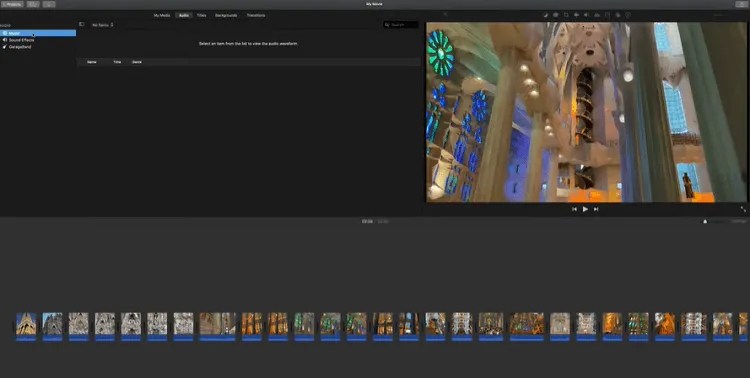
Task: Skip to previous clip in viewer
Action: pyautogui.click(x=574, y=209)
